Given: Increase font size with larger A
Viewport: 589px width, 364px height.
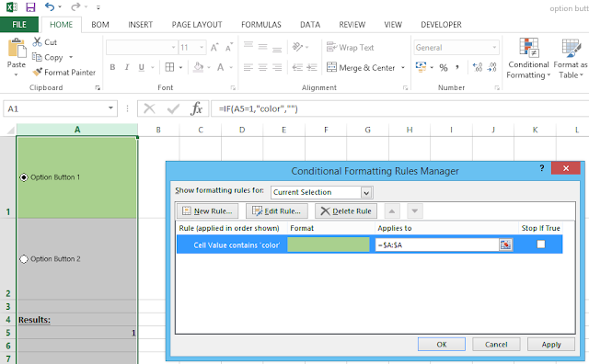Looking at the screenshot, I should pos(214,47).
